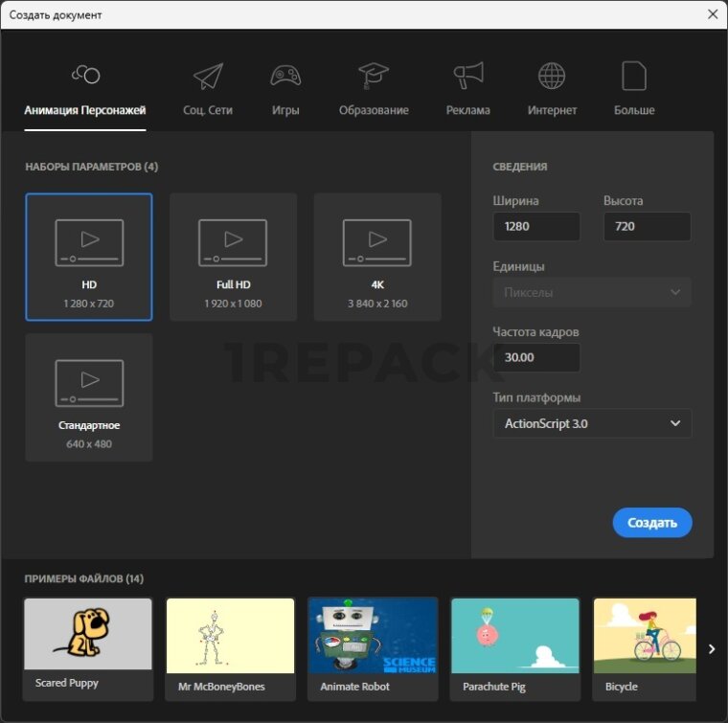728x723 pixels.
Task: Click the Интернет globe icon
Action: pyautogui.click(x=552, y=77)
